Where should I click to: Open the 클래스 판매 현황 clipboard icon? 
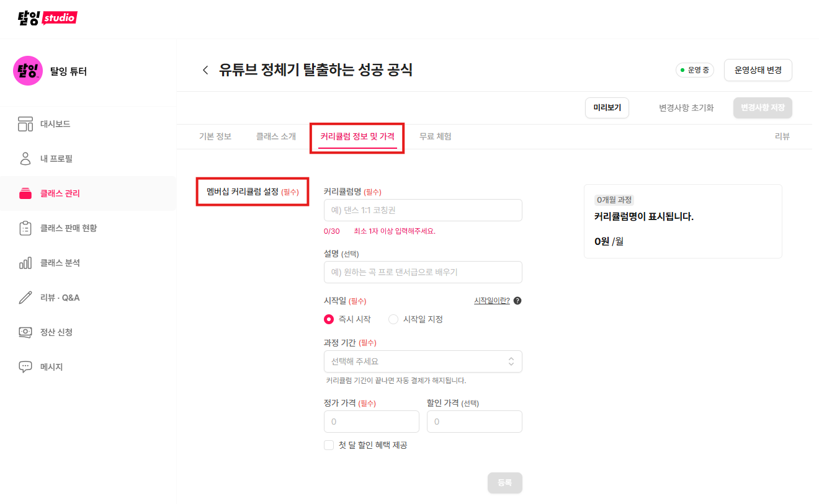pyautogui.click(x=25, y=228)
